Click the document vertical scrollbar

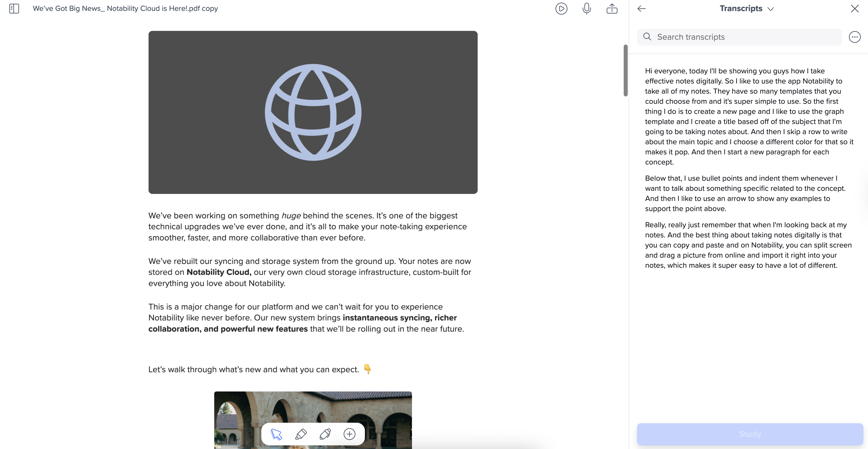coord(625,70)
